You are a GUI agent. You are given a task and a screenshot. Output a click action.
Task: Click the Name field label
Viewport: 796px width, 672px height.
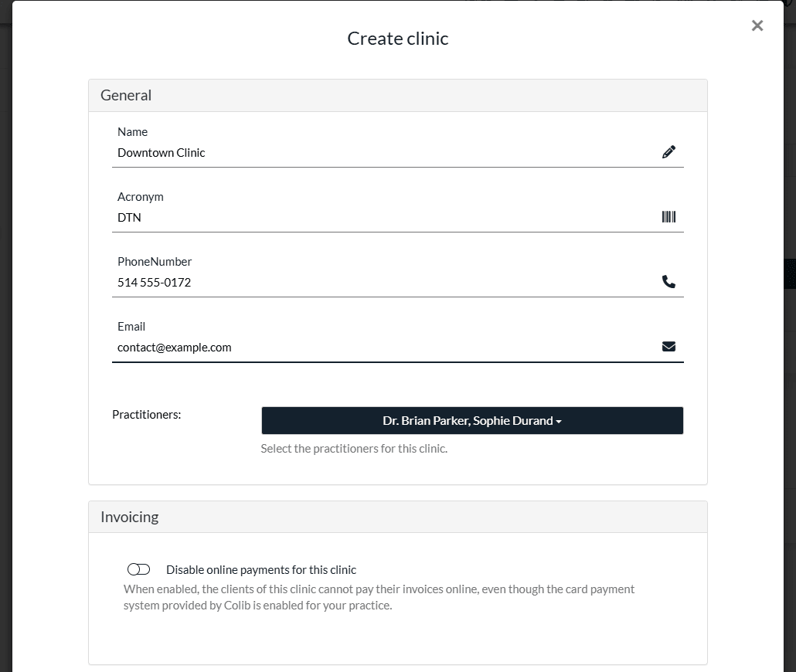tap(132, 132)
